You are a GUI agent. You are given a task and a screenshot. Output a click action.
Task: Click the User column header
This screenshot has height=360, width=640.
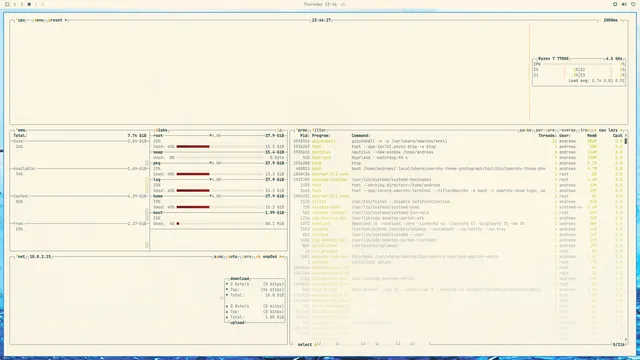coord(565,136)
